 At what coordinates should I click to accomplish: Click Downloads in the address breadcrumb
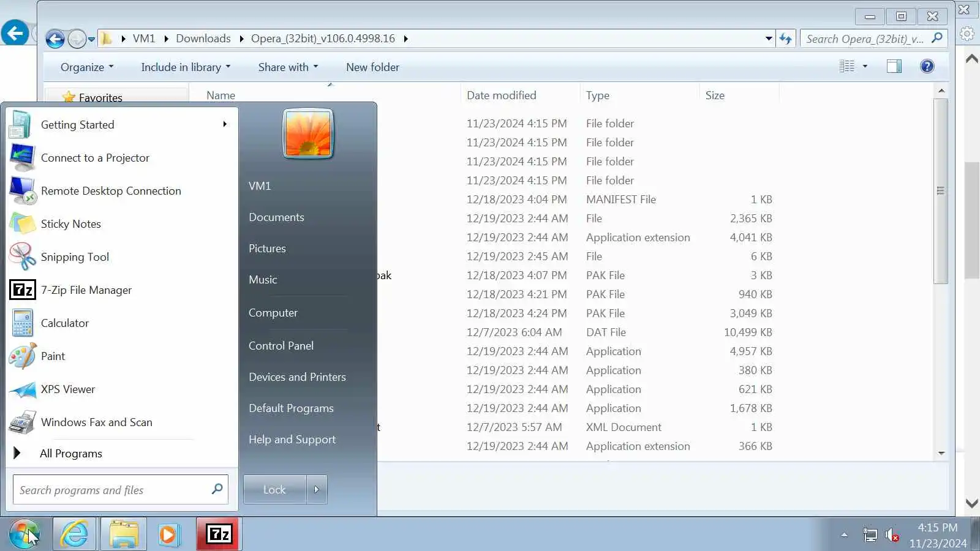pyautogui.click(x=203, y=39)
